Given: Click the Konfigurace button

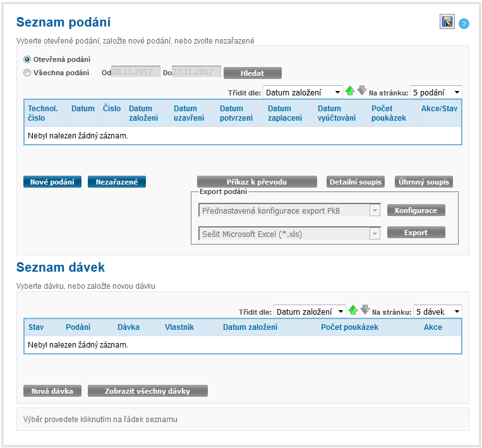Looking at the screenshot, I should pos(416,210).
